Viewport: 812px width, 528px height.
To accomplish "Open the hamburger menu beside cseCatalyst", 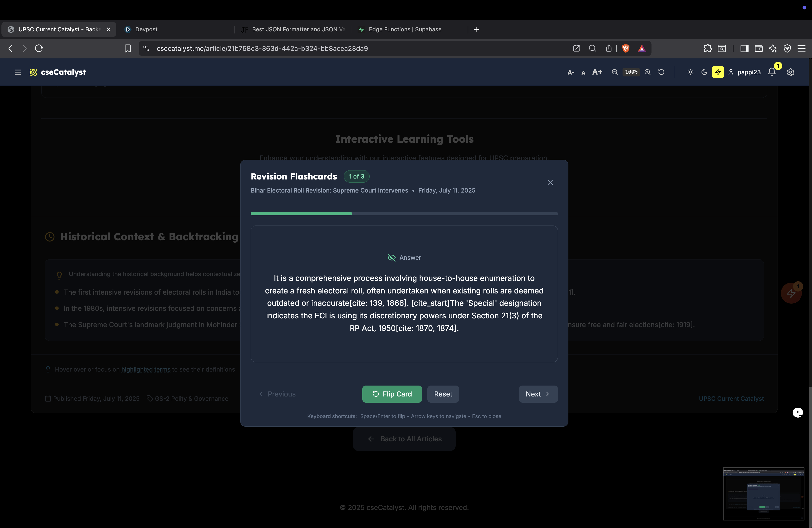I will point(18,72).
